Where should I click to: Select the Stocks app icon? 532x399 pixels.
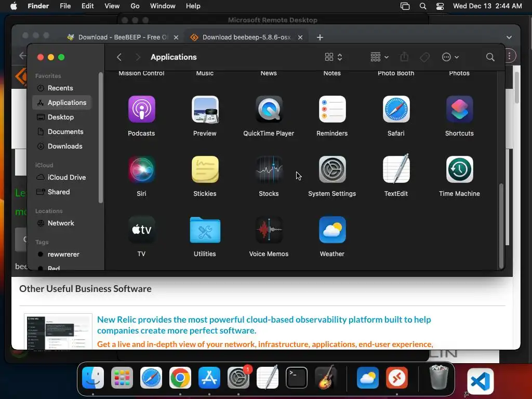coord(269,169)
